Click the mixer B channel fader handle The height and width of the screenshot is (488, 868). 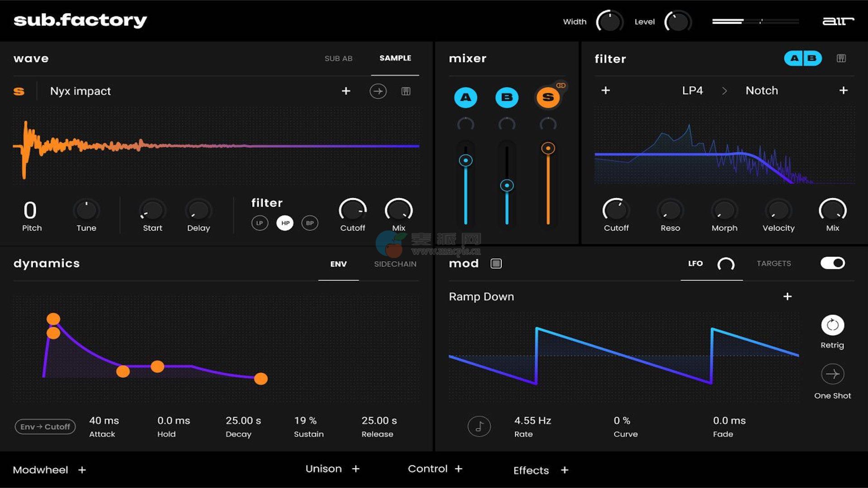[507, 186]
